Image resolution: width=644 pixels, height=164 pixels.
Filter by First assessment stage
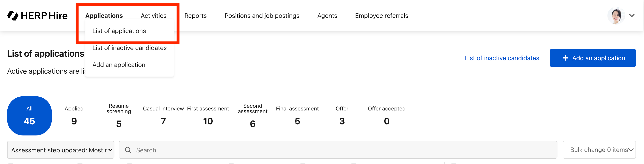pyautogui.click(x=208, y=116)
